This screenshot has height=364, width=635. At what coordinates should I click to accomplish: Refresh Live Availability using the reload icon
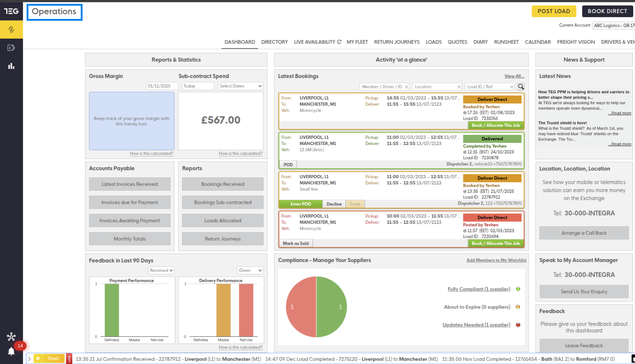click(x=339, y=42)
